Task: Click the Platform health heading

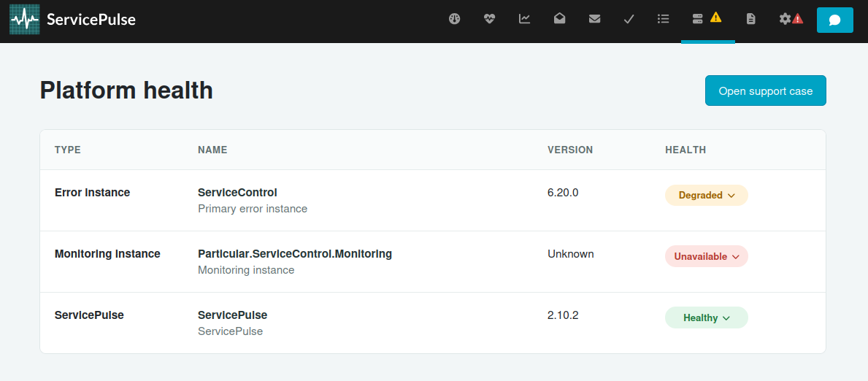Action: pos(126,91)
